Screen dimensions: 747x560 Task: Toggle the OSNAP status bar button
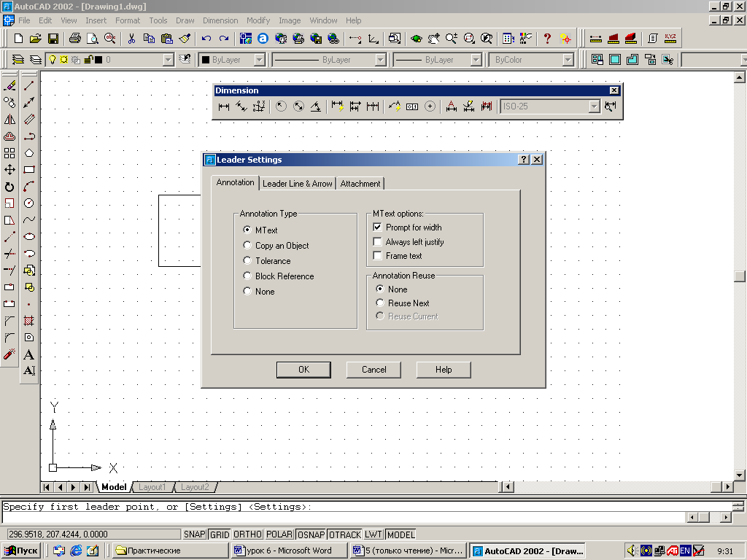coord(311,534)
